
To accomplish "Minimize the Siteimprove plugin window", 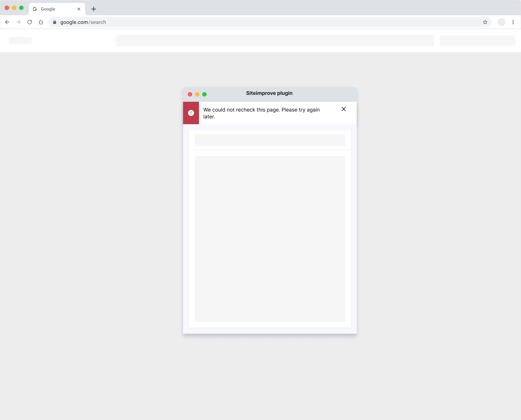I will coord(197,94).
